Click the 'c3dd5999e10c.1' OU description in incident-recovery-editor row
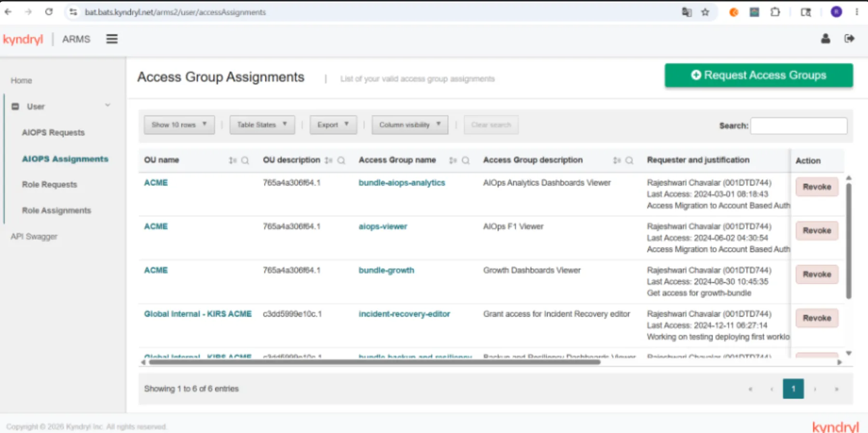This screenshot has height=433, width=868. point(292,314)
